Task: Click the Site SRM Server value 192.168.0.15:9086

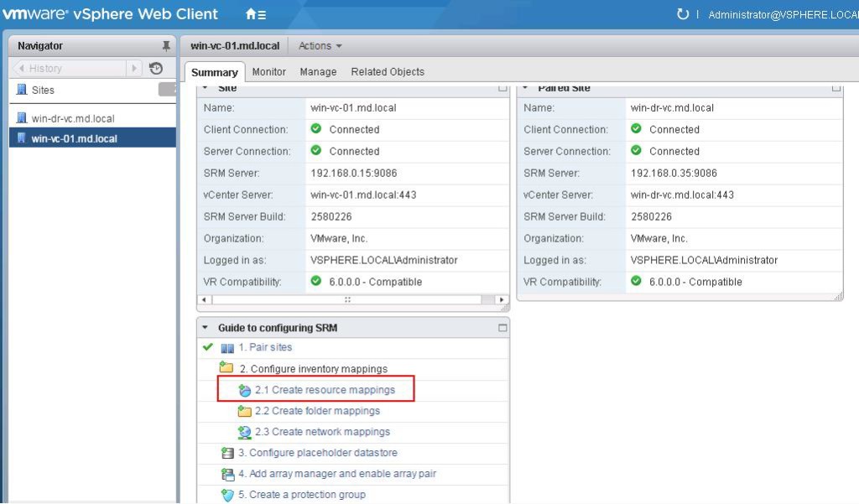Action: pos(353,173)
